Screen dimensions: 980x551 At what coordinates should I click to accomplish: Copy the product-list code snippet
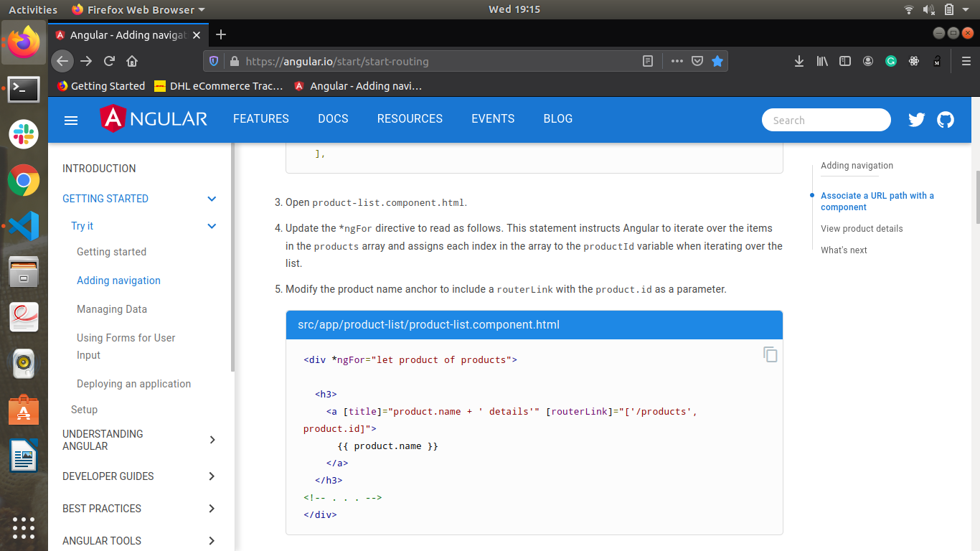(x=771, y=354)
